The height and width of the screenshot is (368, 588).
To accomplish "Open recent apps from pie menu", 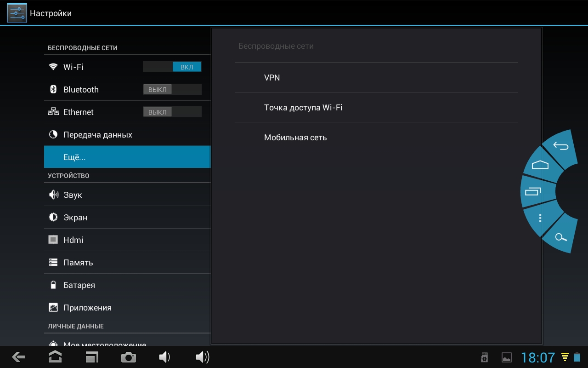I will (x=533, y=191).
